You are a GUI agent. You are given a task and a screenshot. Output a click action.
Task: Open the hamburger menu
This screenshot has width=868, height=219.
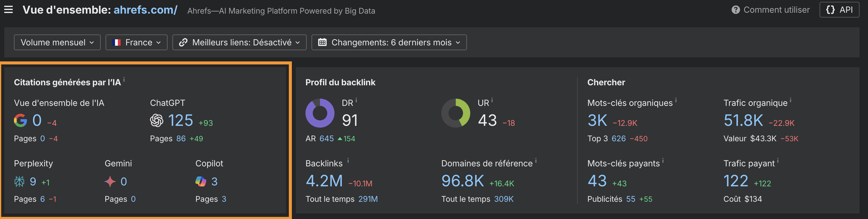point(8,10)
